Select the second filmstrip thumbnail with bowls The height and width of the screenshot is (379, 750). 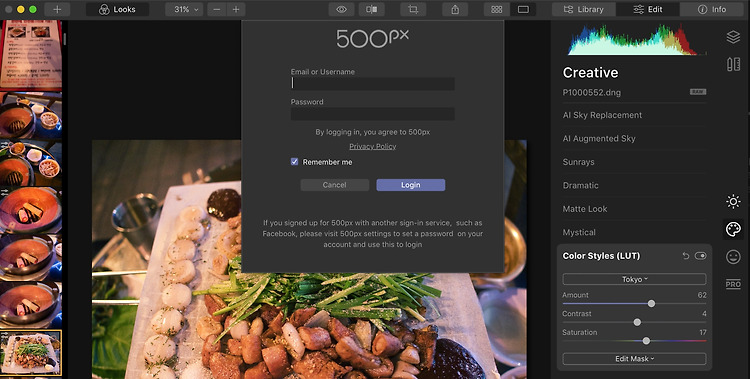(31, 115)
